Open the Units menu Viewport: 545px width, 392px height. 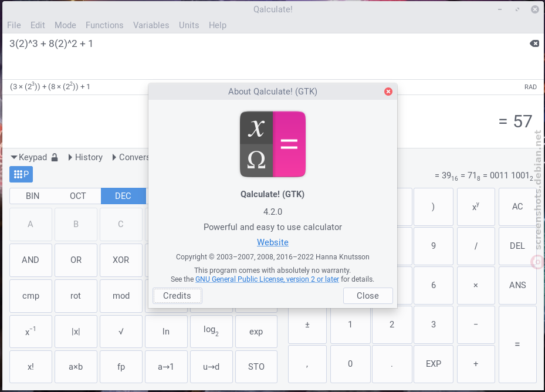[189, 25]
